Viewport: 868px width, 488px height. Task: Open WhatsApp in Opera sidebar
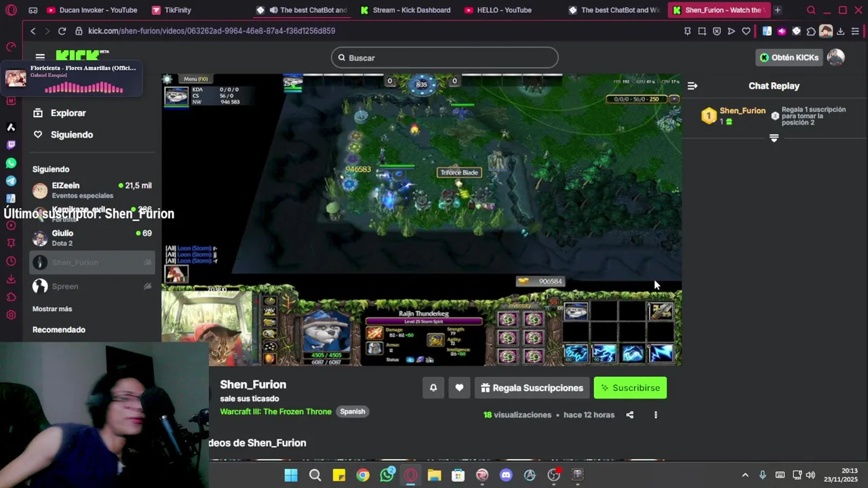click(x=11, y=163)
